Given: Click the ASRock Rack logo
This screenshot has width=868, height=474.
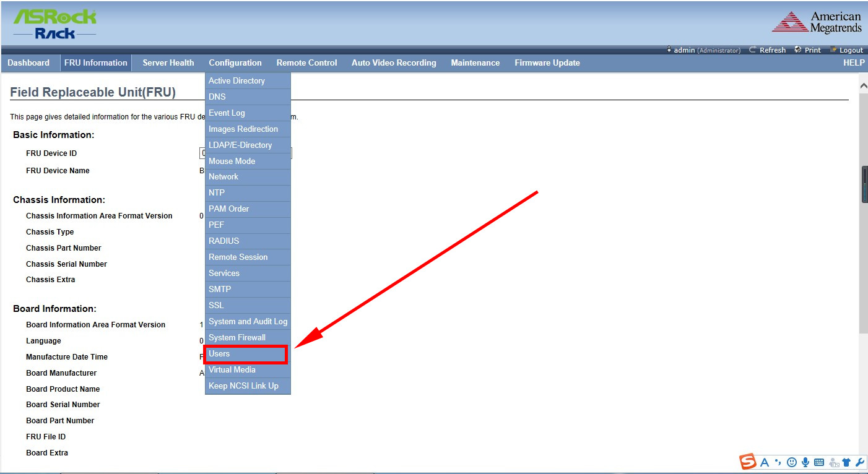Looking at the screenshot, I should (x=54, y=24).
